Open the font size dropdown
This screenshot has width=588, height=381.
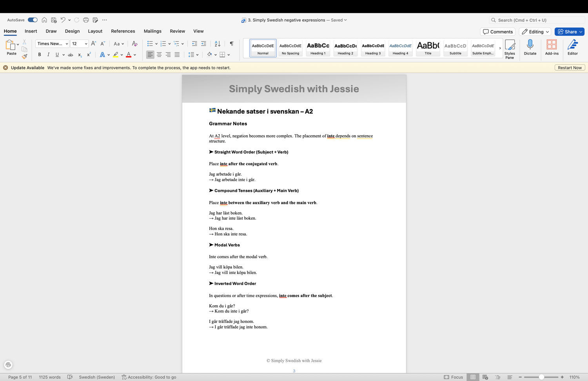pos(86,44)
